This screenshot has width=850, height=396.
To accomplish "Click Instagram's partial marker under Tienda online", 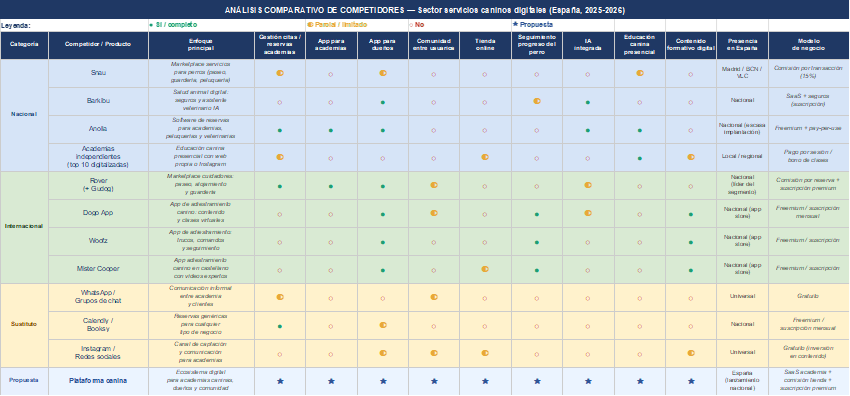I will (x=485, y=353).
